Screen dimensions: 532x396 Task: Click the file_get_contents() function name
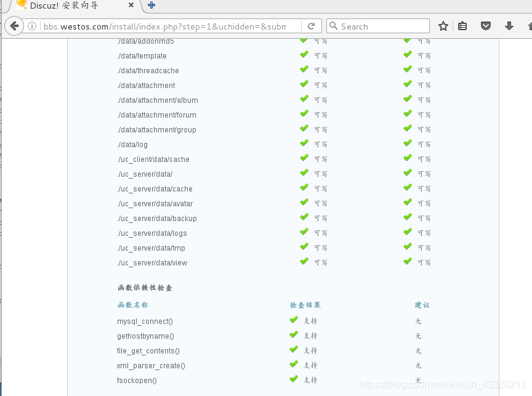click(148, 351)
